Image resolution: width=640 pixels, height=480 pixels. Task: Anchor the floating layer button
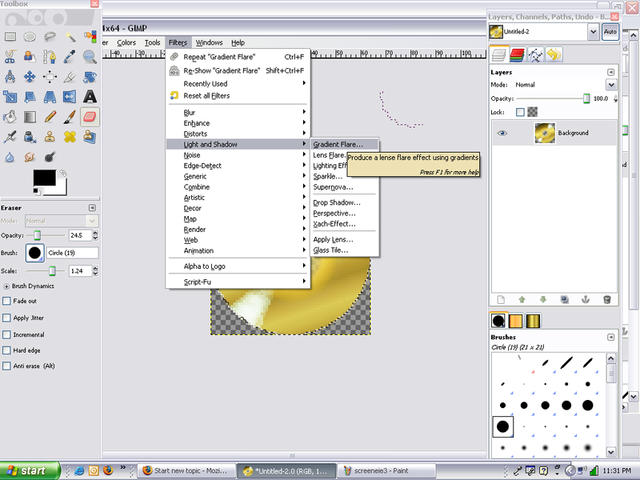click(585, 300)
